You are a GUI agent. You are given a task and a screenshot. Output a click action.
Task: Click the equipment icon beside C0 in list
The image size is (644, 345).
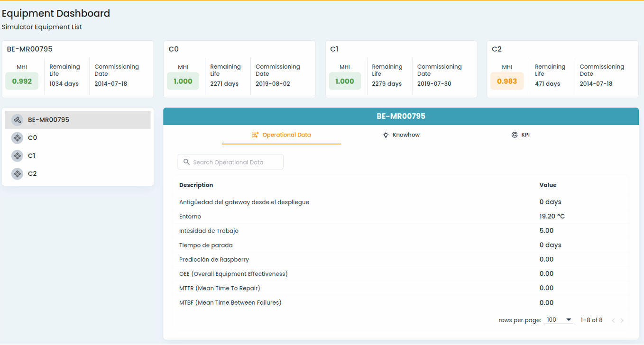tap(17, 138)
